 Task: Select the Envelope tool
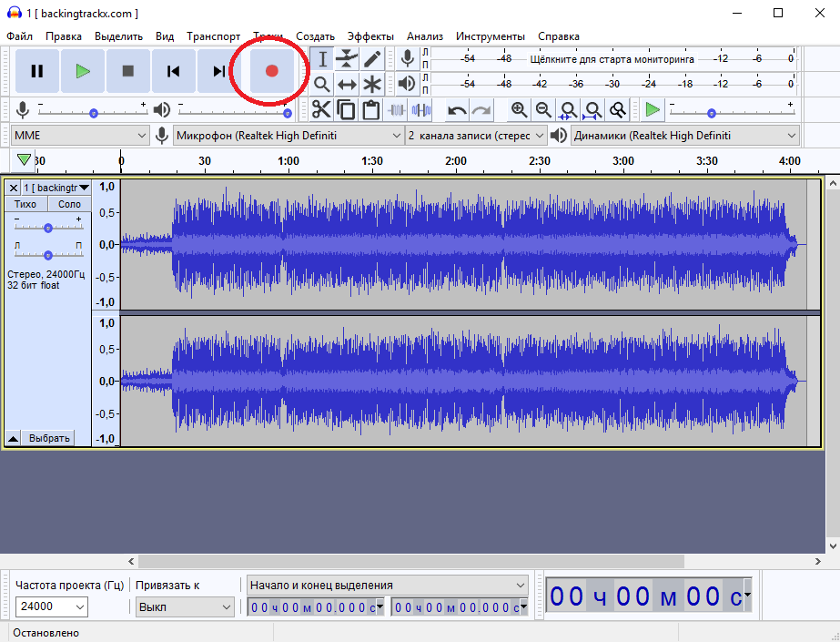(x=347, y=59)
